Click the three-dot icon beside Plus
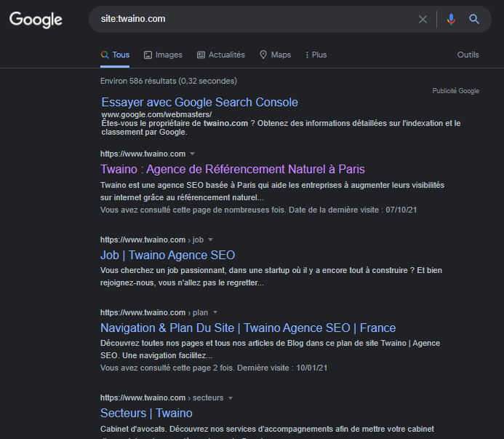Screen dimensions: 504x439 (307, 55)
